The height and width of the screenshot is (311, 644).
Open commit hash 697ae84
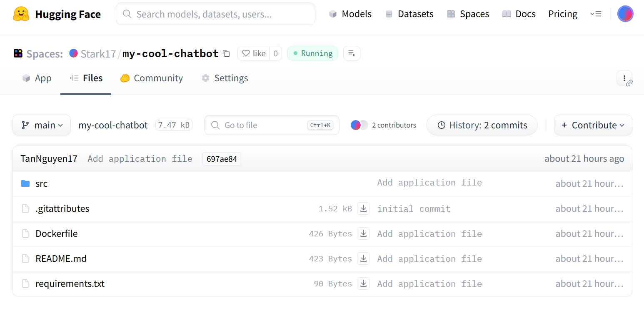(222, 159)
